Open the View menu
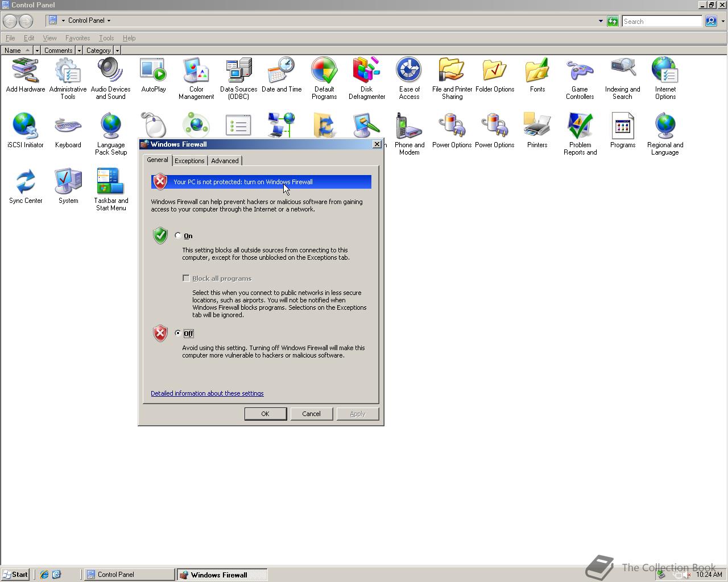 click(49, 38)
